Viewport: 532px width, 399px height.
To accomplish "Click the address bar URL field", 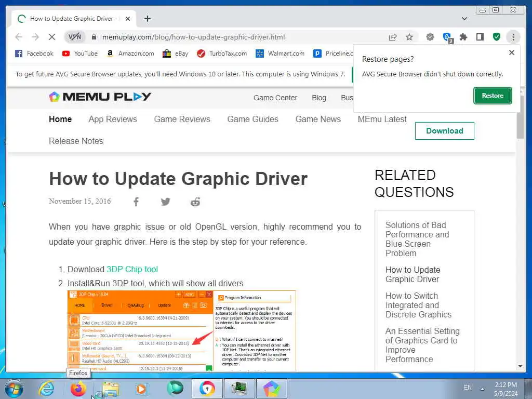I will pyautogui.click(x=193, y=37).
